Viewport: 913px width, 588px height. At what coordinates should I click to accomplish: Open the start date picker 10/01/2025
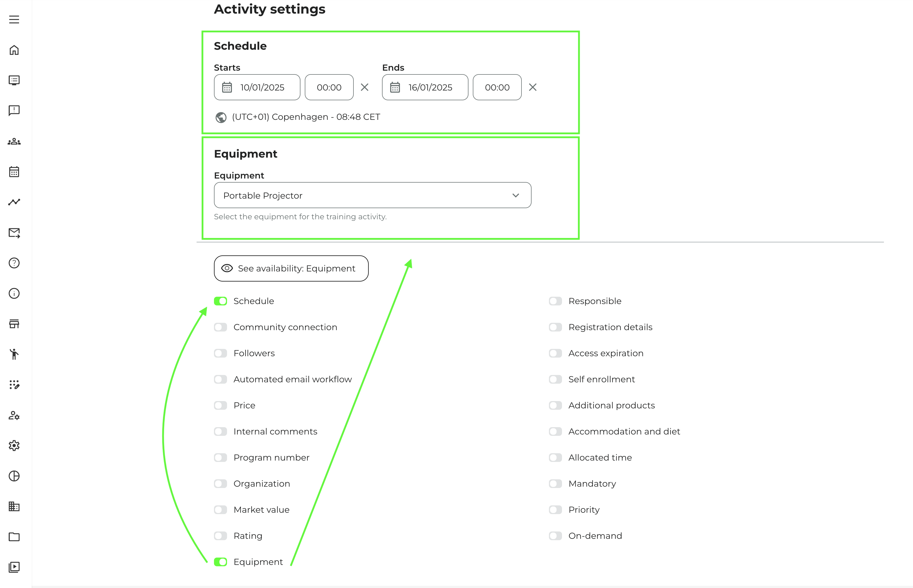click(x=257, y=87)
